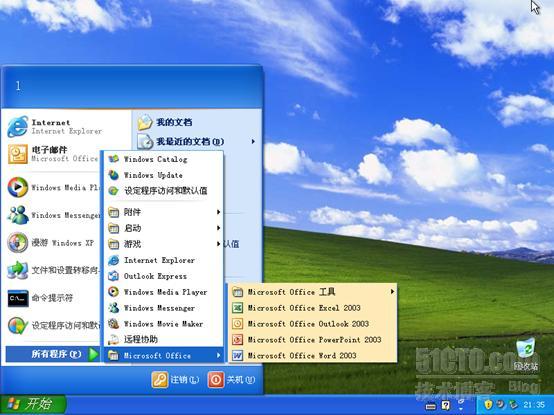This screenshot has width=554, height=415.
Task: Select 设定程序访问和默认值 in programs menu
Action: pyautogui.click(x=164, y=191)
